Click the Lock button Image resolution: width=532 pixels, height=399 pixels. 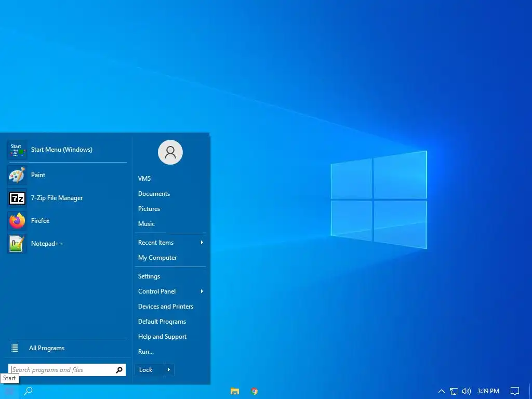point(149,370)
